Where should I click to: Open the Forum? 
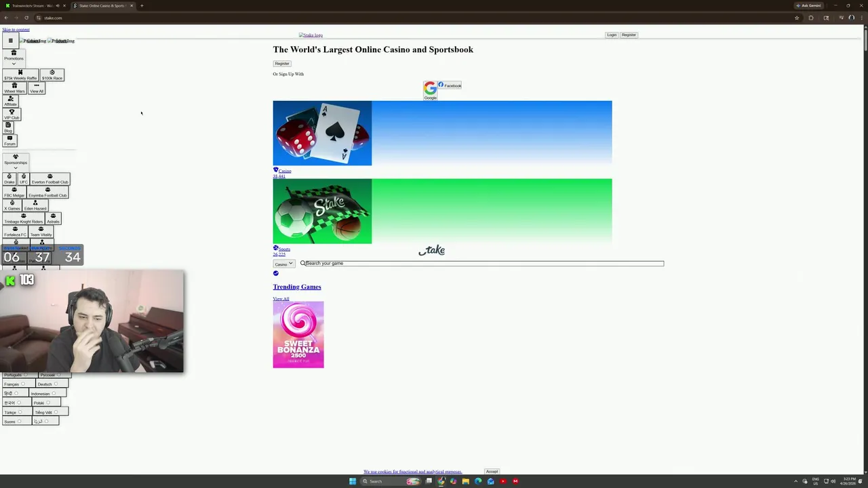pyautogui.click(x=9, y=140)
